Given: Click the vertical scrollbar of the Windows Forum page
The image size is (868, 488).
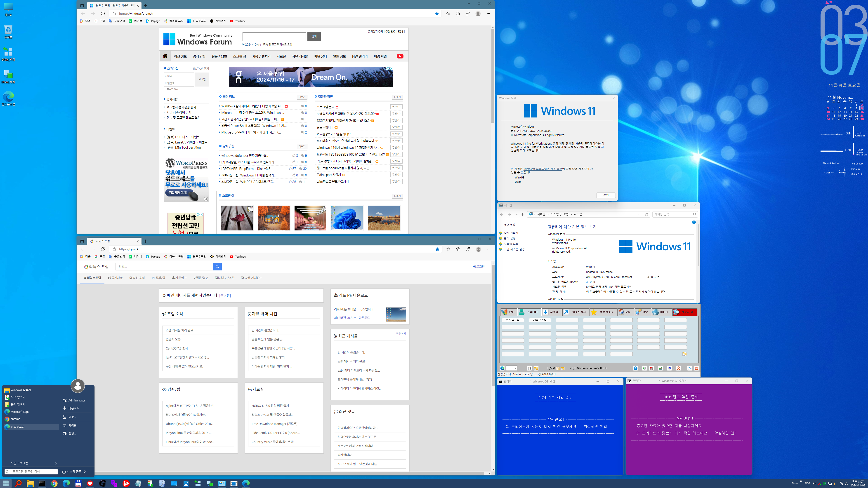Looking at the screenshot, I should coord(493,76).
